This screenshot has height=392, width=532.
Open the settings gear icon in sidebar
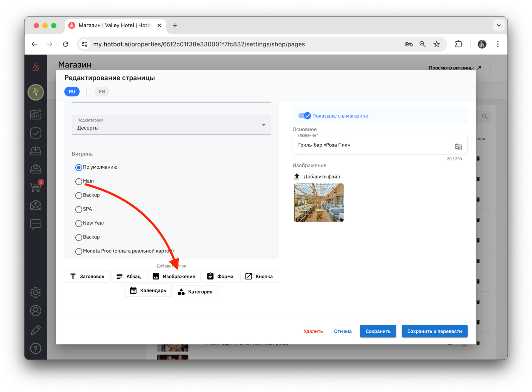coord(36,293)
